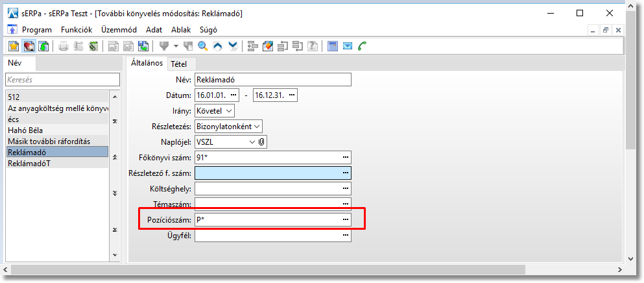Screen dimensions: 644x283
Task: Expand the Irány dropdown showing Követel
Action: [229, 110]
